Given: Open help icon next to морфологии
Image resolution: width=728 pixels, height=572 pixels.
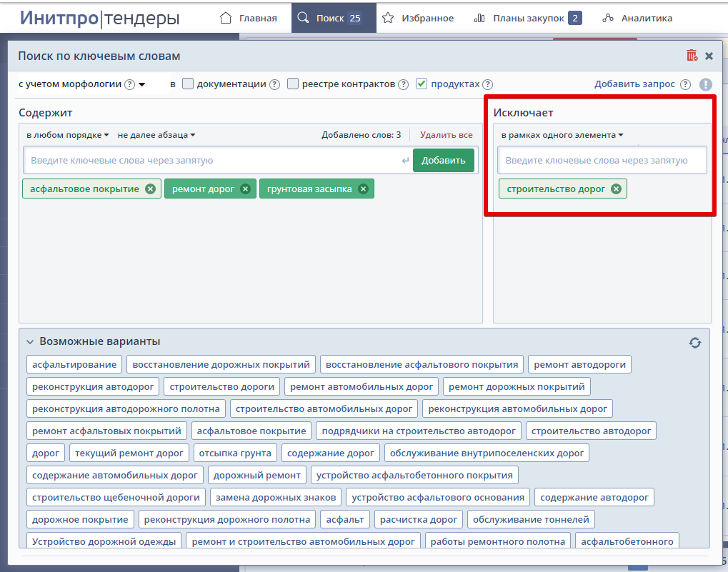Looking at the screenshot, I should pyautogui.click(x=130, y=84).
